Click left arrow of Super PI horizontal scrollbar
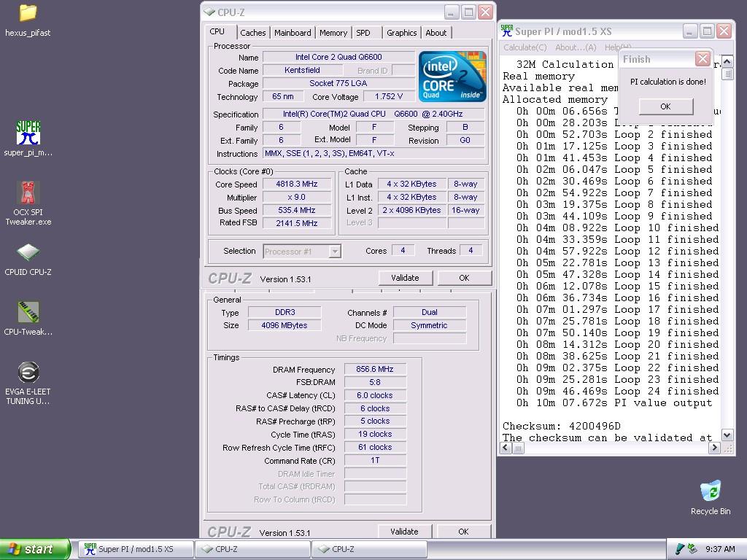 click(x=506, y=448)
